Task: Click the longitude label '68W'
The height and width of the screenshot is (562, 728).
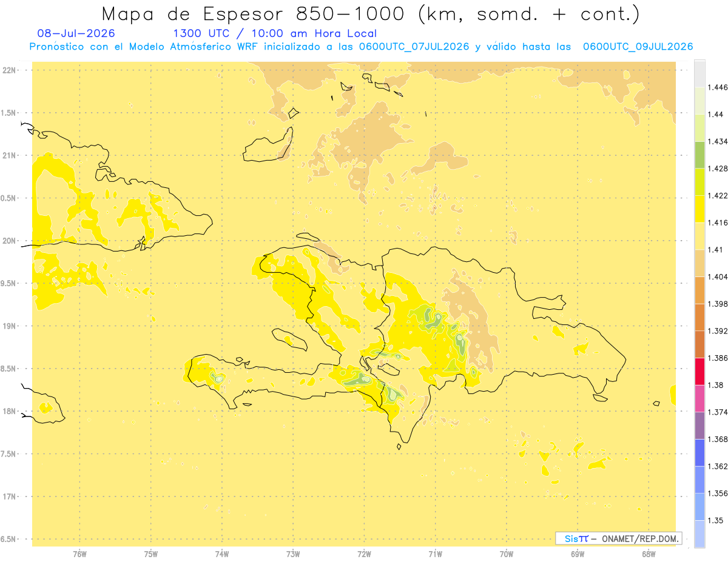Action: (x=649, y=554)
